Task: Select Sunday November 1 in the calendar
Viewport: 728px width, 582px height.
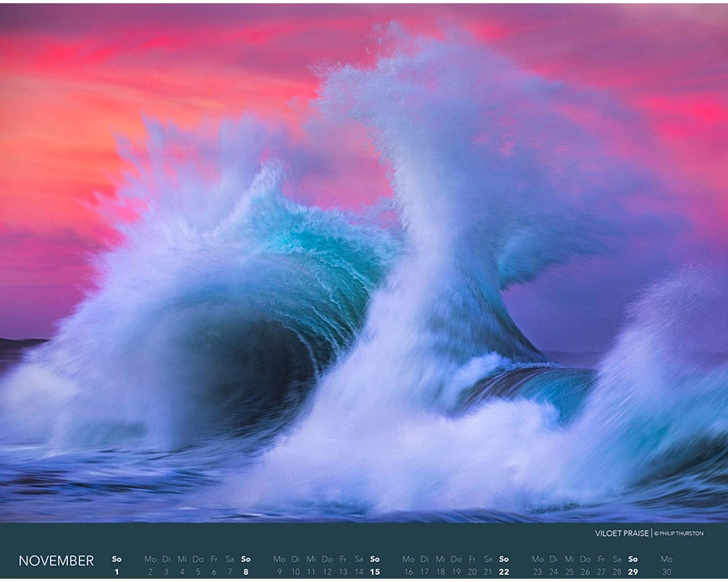Action: pyautogui.click(x=116, y=571)
